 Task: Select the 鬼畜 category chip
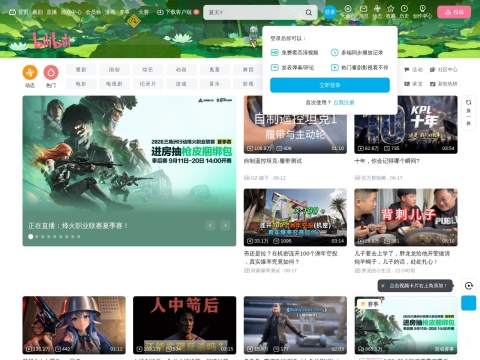[214, 70]
